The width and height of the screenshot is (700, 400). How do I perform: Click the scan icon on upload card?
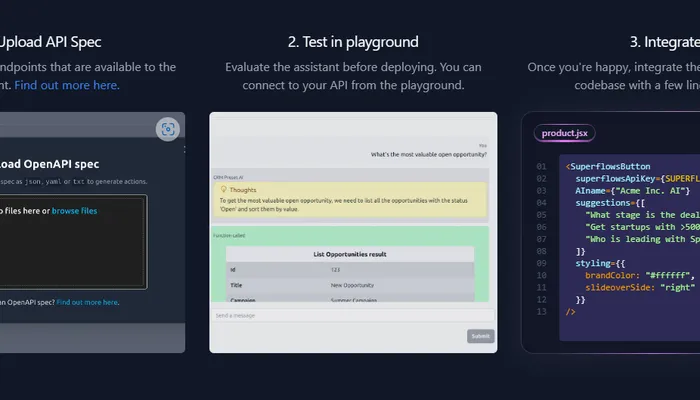coord(168,129)
